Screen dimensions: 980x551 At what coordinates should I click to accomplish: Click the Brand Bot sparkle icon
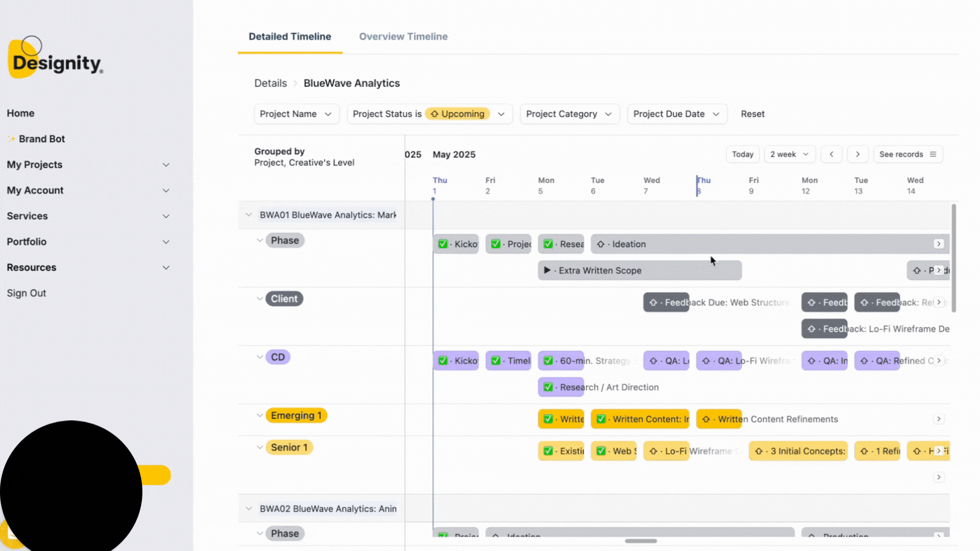coord(11,139)
